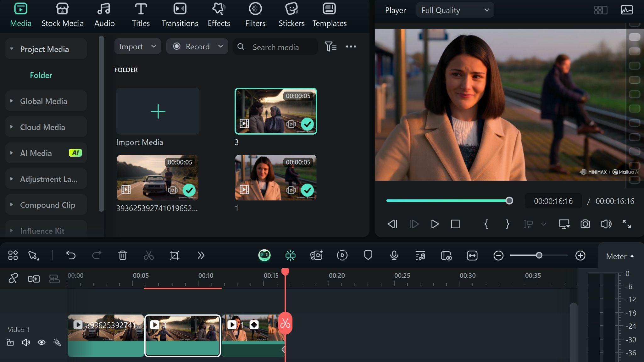The image size is (644, 362).
Task: Open the more options ellipsis menu
Action: pyautogui.click(x=351, y=47)
